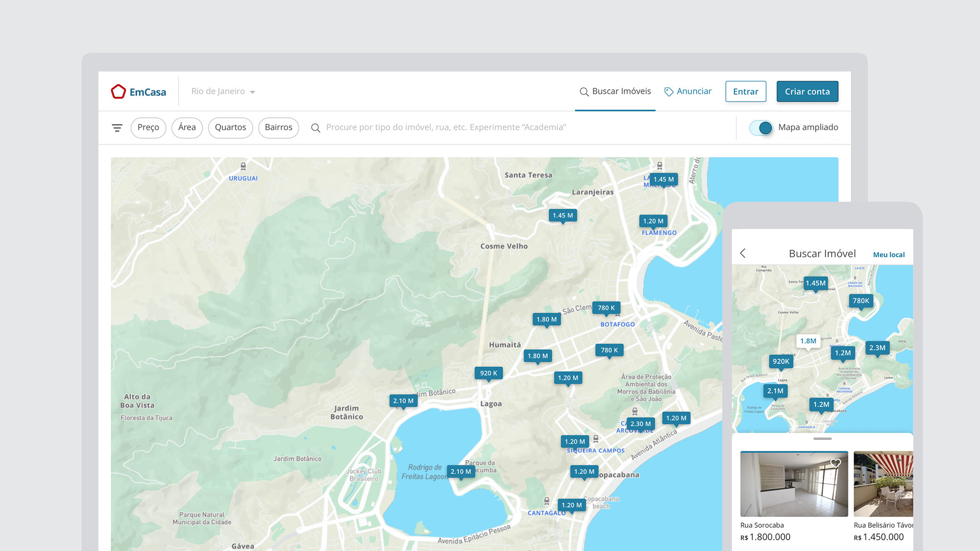
Task: Click the 2.30 M price marker on the map
Action: [x=640, y=424]
